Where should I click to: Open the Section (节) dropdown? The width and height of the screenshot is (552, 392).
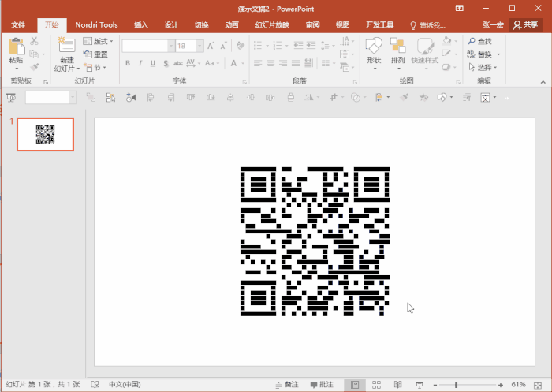coord(95,67)
